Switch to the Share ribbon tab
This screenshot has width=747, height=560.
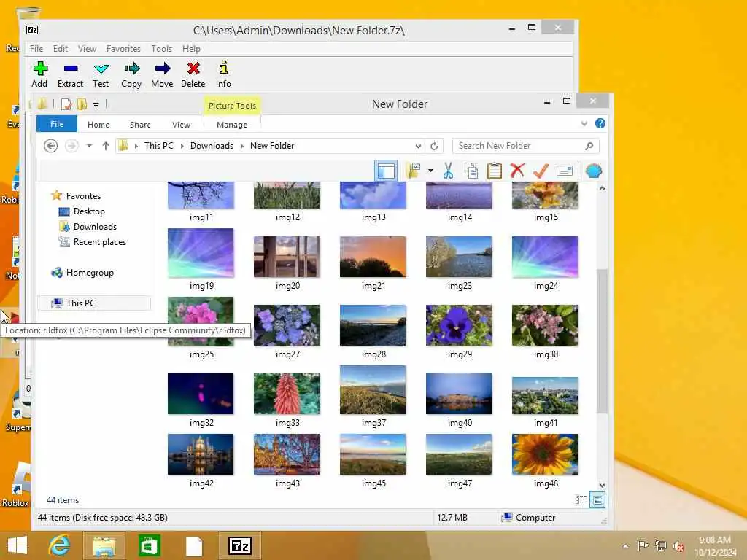(140, 124)
